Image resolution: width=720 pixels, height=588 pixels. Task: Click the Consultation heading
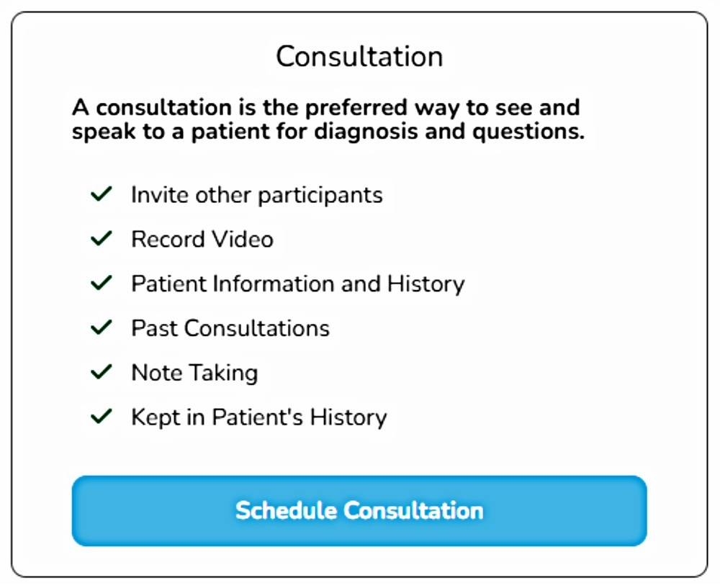coord(359,56)
